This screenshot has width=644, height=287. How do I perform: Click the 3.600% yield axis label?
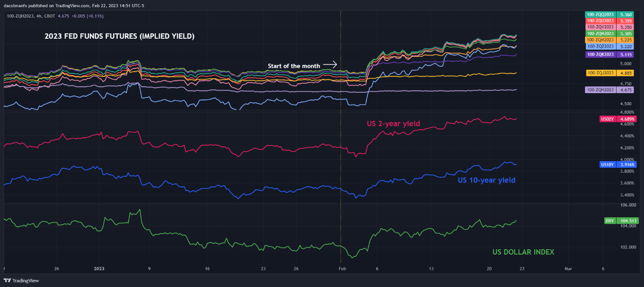626,183
